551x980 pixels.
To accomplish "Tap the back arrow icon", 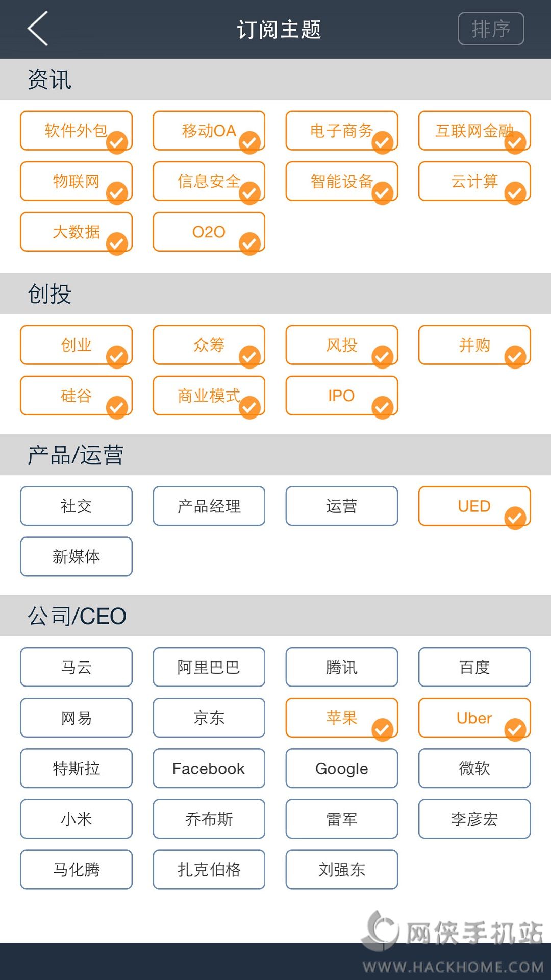I will tap(38, 29).
